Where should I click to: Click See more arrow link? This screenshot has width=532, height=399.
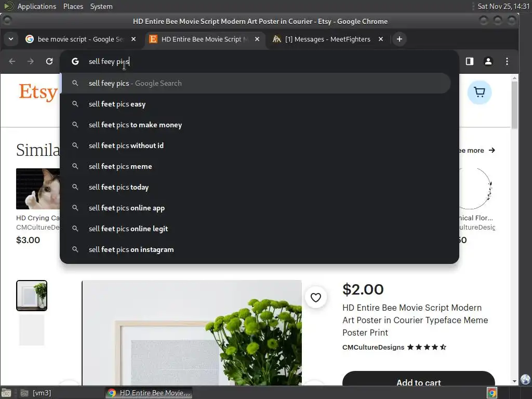(x=476, y=150)
